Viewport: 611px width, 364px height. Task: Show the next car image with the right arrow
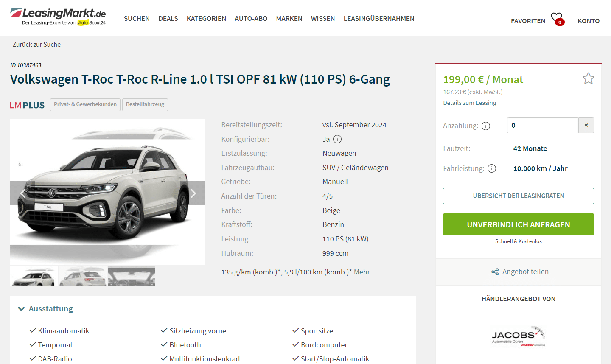coord(193,193)
